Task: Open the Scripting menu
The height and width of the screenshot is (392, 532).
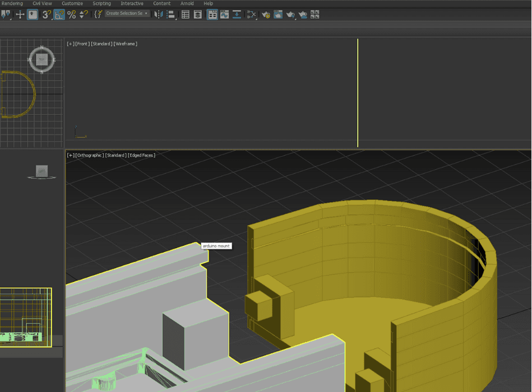Action: (x=101, y=3)
